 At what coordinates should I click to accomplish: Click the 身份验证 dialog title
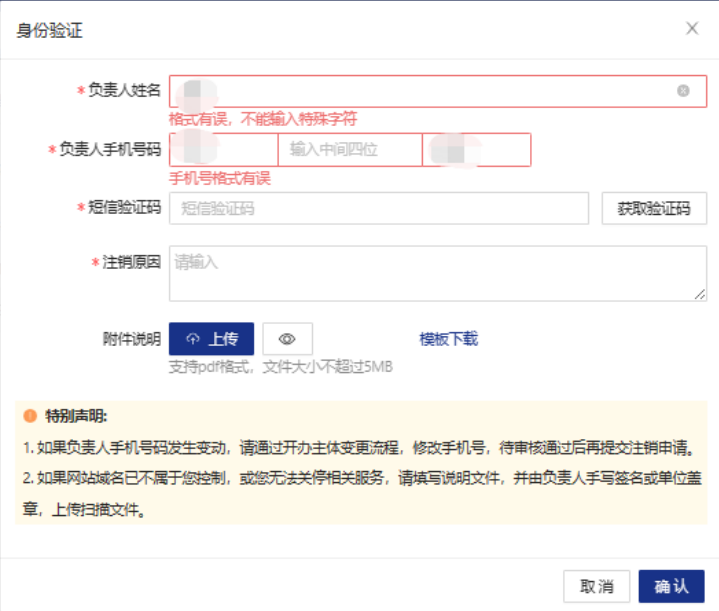tap(49, 30)
